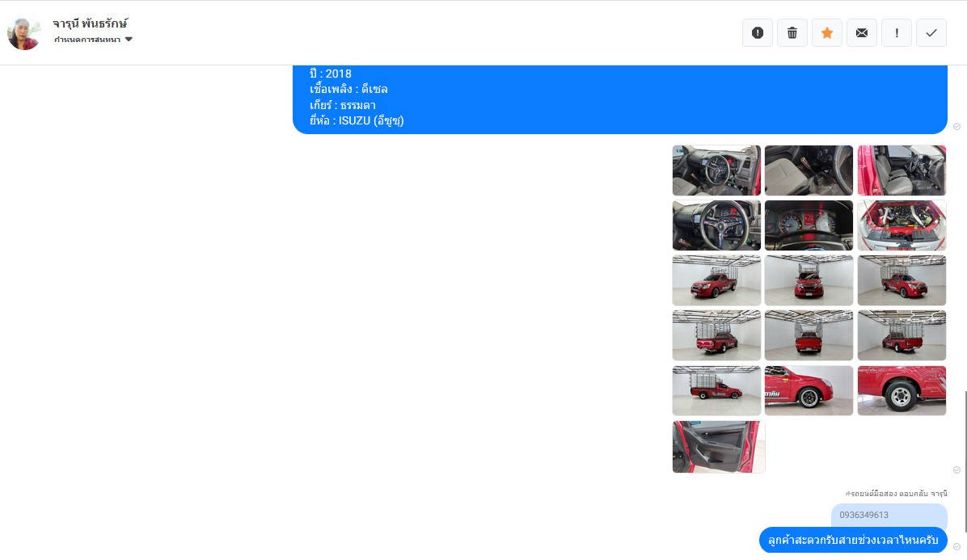The width and height of the screenshot is (967, 560).
Task: Open front wheel close-up photo with black rim
Action: pyautogui.click(x=809, y=390)
